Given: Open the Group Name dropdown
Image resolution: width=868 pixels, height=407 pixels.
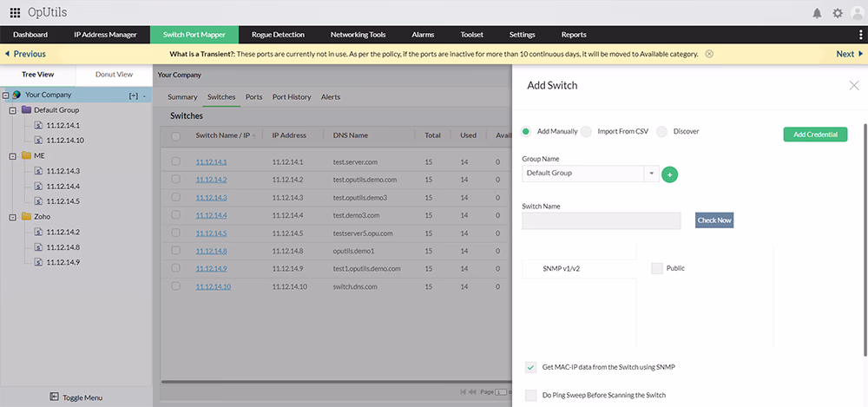Looking at the screenshot, I should tap(651, 174).
